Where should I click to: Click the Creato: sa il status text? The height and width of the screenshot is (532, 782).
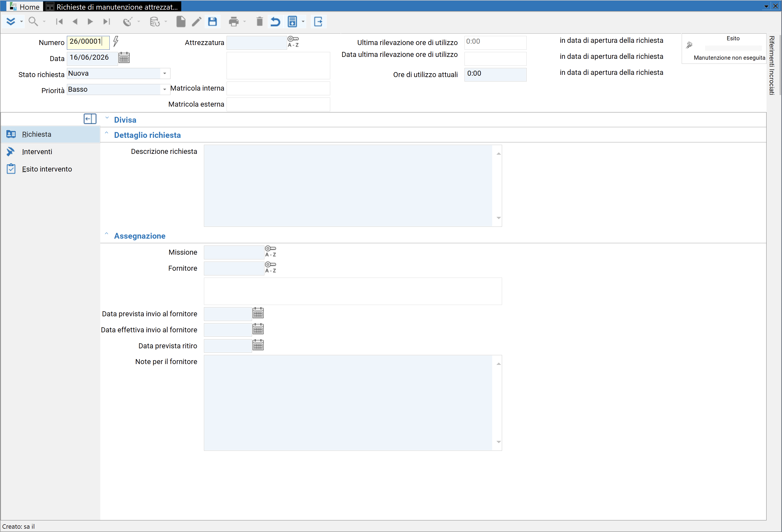click(19, 526)
